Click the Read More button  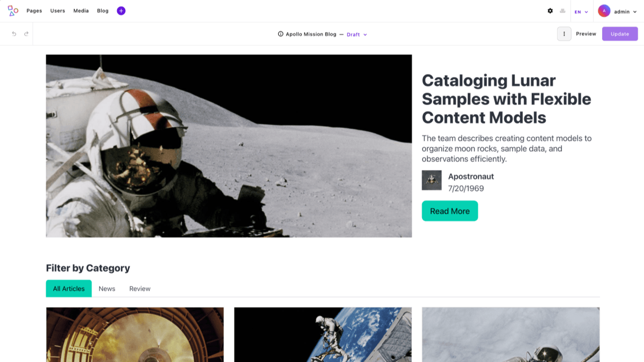pos(450,211)
